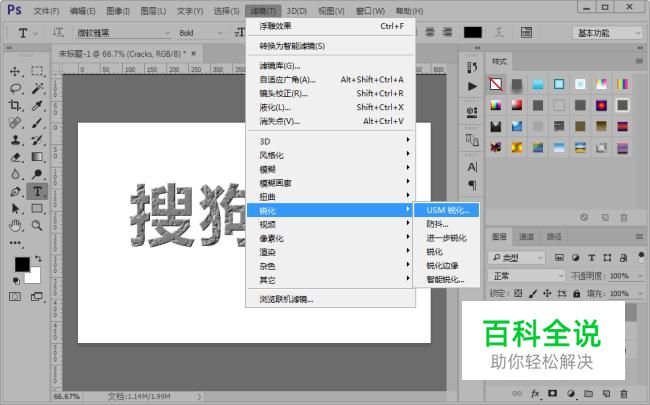
Task: Switch to the Paths tab
Action: pos(554,237)
